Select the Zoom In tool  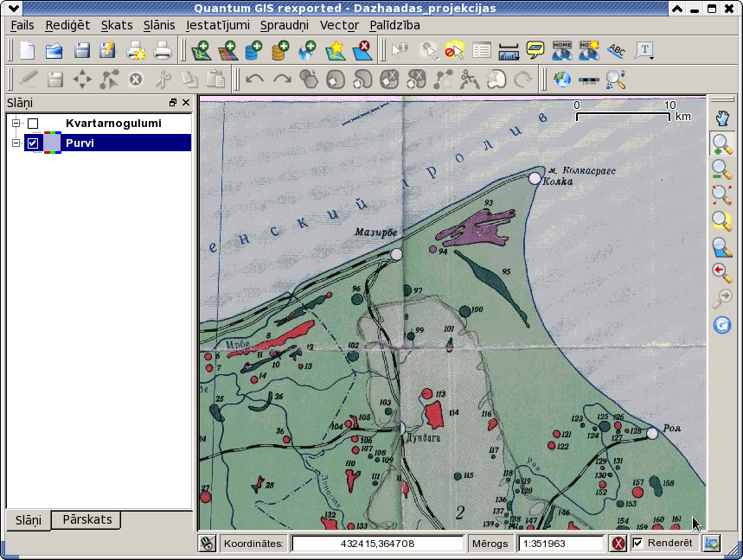(722, 144)
